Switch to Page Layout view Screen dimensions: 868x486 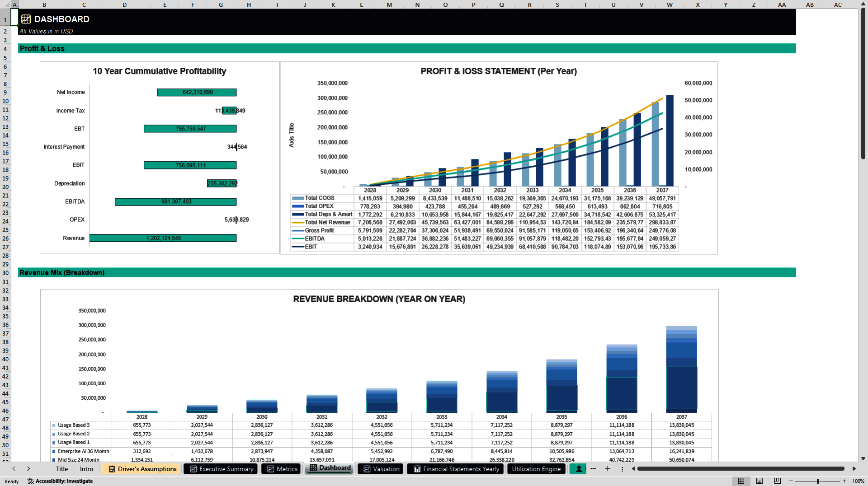click(x=759, y=481)
